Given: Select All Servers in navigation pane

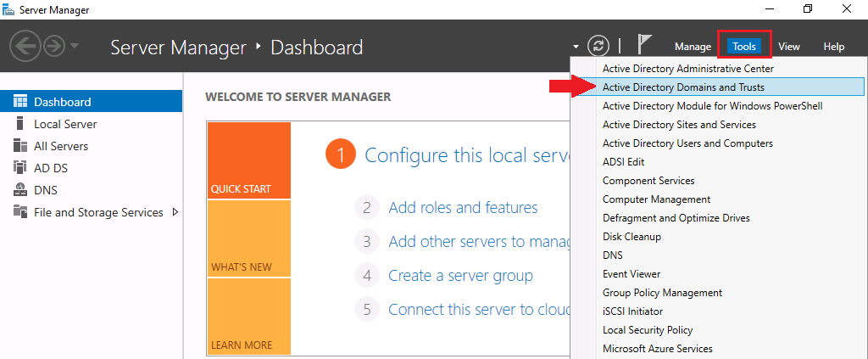Looking at the screenshot, I should pyautogui.click(x=91, y=146).
